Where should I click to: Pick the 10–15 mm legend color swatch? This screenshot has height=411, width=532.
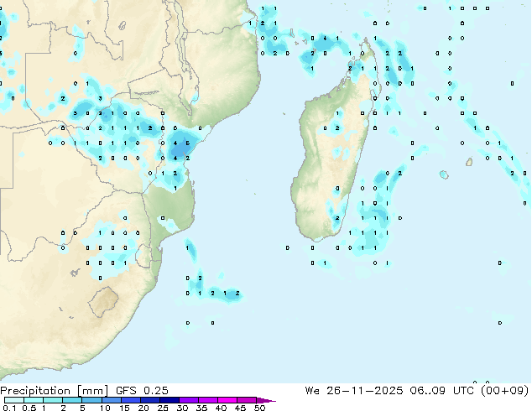click(x=112, y=400)
